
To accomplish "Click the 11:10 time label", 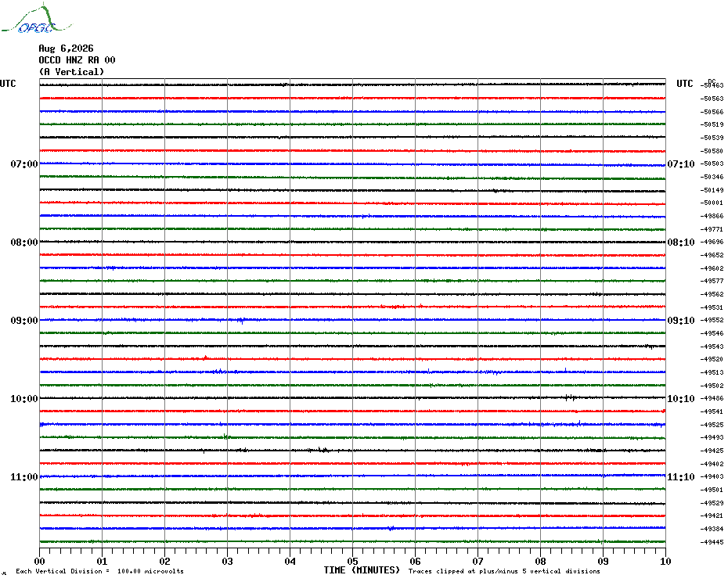I will point(681,477).
